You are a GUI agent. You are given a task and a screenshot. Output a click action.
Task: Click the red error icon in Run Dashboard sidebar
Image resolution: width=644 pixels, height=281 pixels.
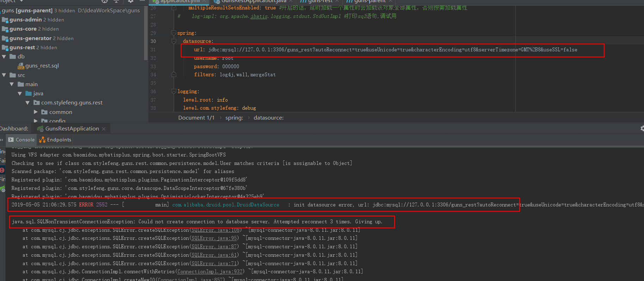coord(2,170)
